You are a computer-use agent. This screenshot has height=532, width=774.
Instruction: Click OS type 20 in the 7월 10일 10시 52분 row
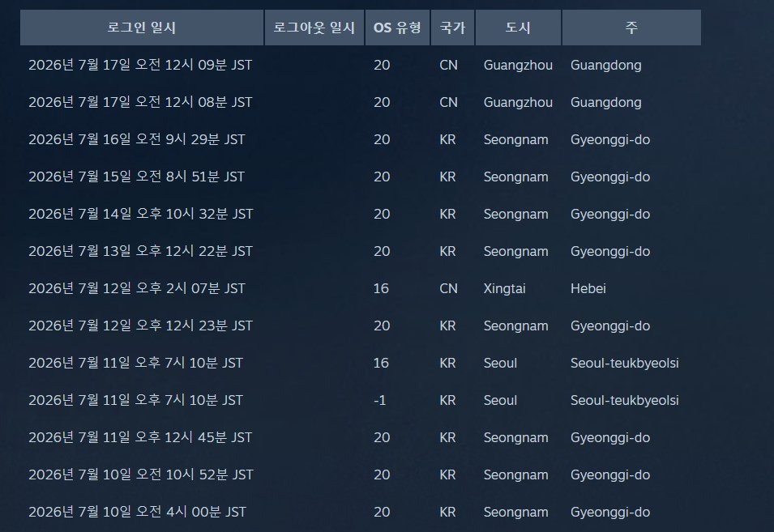click(x=382, y=475)
